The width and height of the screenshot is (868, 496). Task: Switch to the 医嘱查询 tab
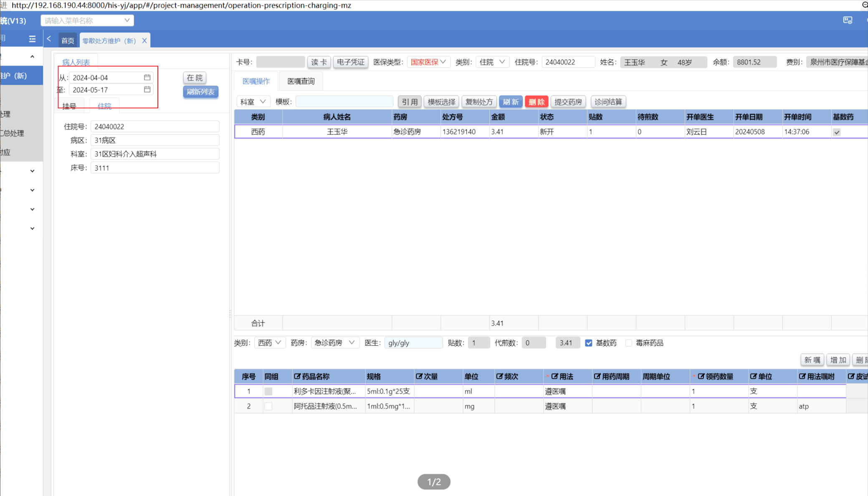[x=301, y=81]
